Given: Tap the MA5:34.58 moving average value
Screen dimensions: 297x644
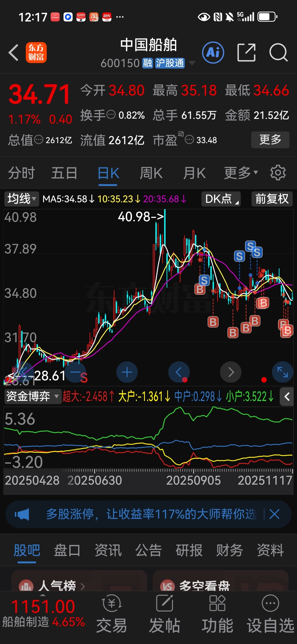Looking at the screenshot, I should pos(68,199).
